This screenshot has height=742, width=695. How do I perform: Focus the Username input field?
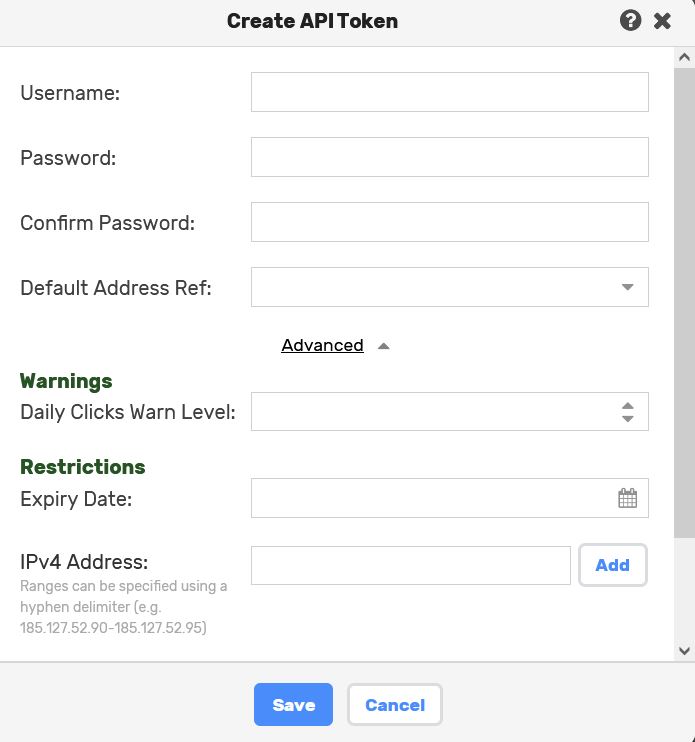pyautogui.click(x=449, y=92)
